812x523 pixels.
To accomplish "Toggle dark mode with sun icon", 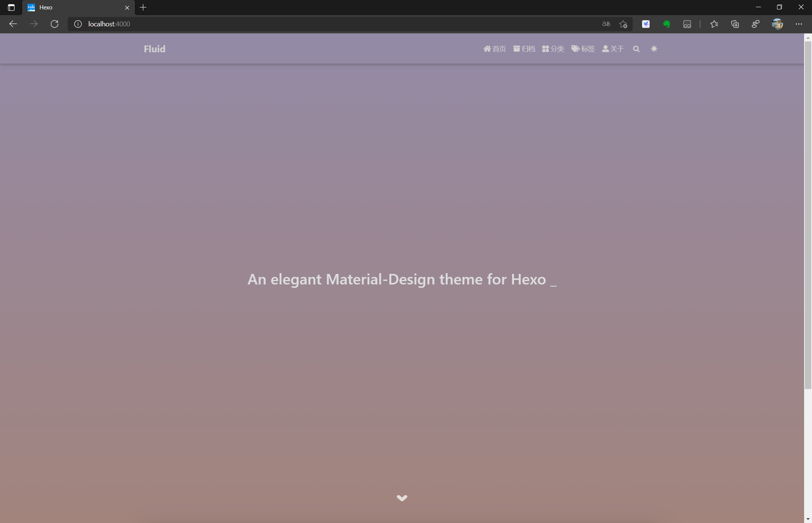I will coord(654,49).
